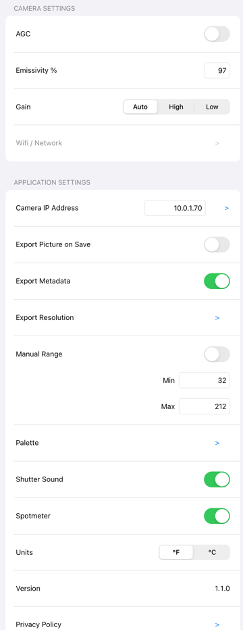Edit the Max range value field
The image size is (243, 644).
[x=205, y=406]
